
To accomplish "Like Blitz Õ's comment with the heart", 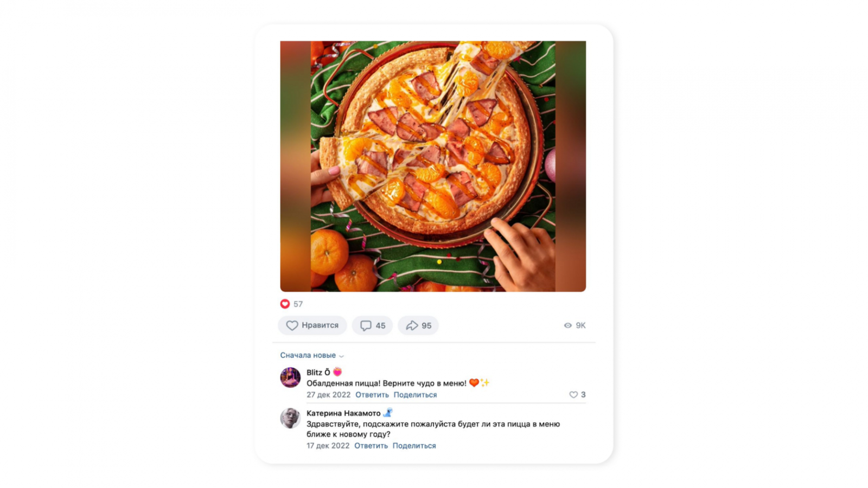I will 573,395.
